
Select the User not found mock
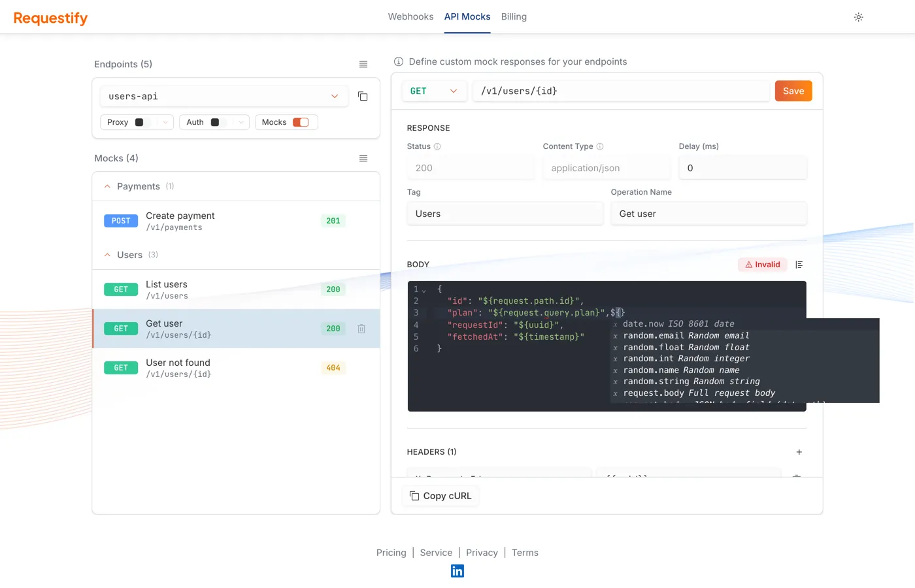pos(236,368)
